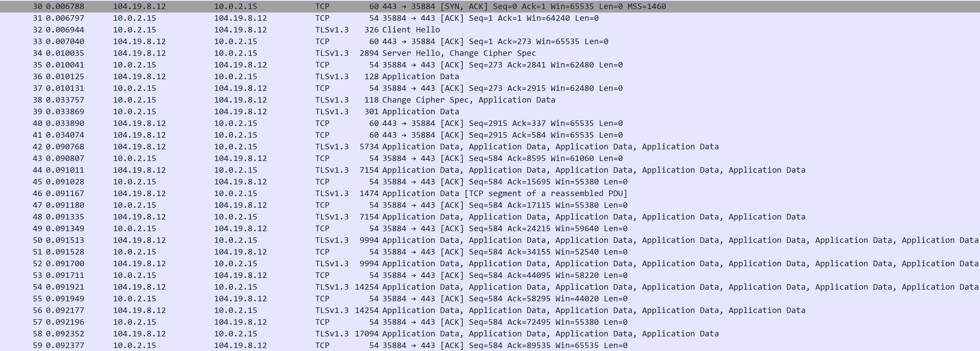Select packet 58 with length 17094

pos(490,334)
